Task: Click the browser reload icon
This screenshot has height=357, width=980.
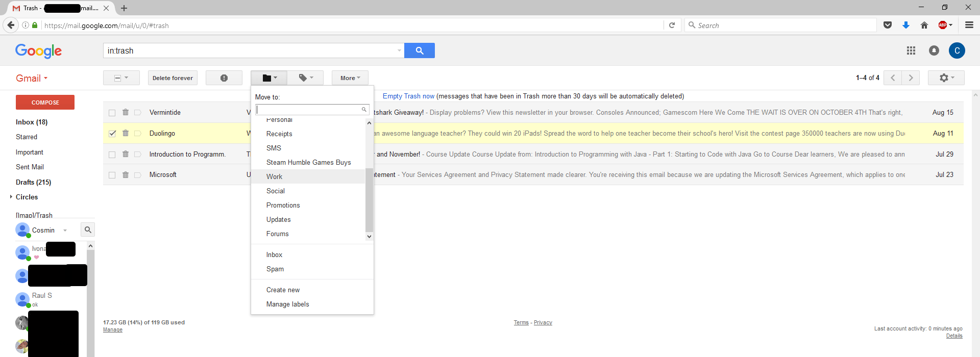Action: (x=672, y=25)
